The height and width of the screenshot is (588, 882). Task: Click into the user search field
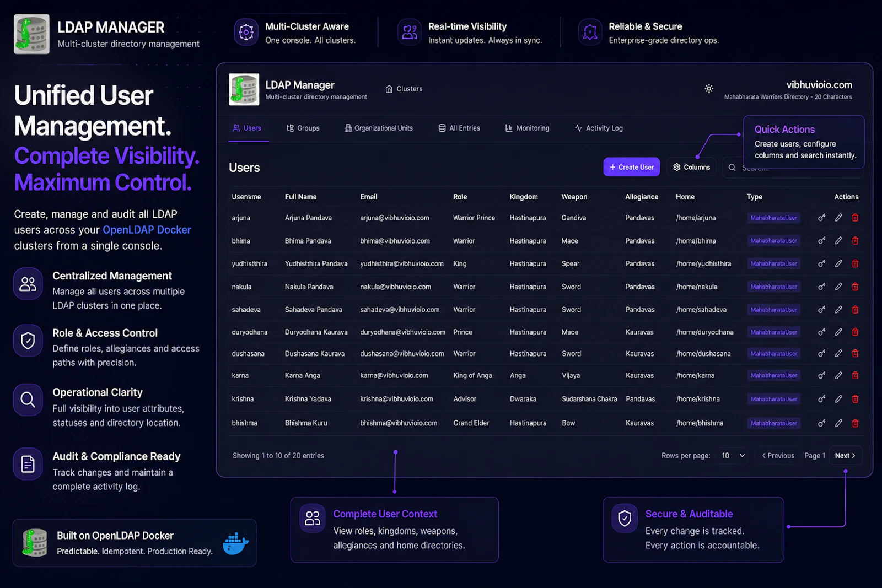click(794, 168)
